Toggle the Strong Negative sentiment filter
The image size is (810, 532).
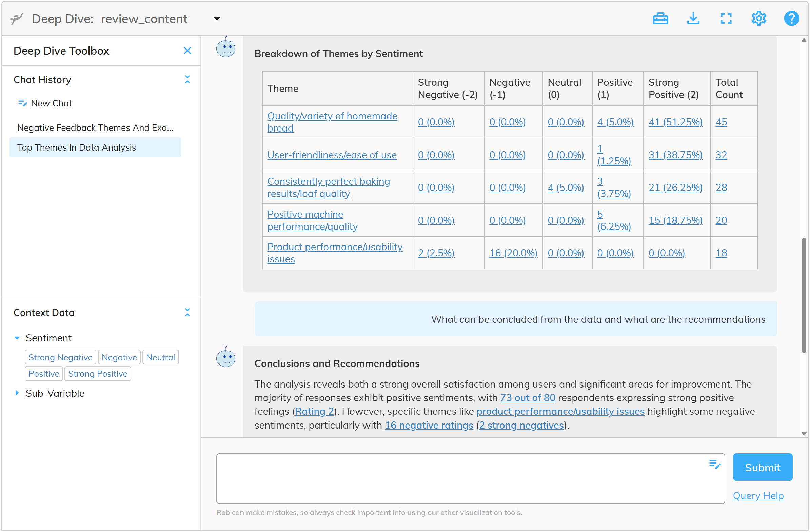[x=60, y=357]
